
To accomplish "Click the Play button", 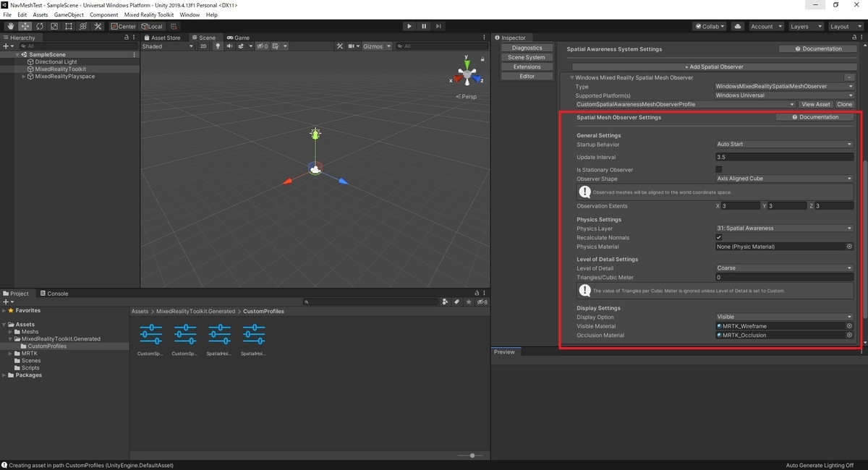I will click(x=409, y=26).
